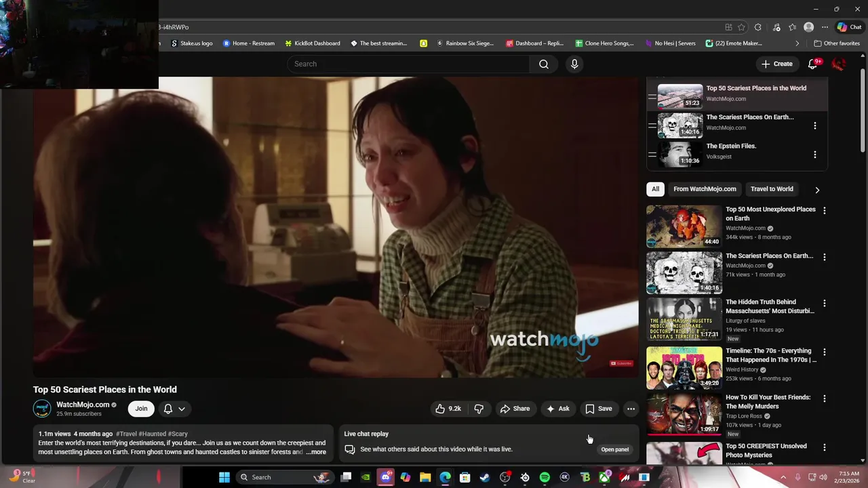Click the YouTube search magnifier button
This screenshot has width=868, height=488.
pyautogui.click(x=544, y=64)
